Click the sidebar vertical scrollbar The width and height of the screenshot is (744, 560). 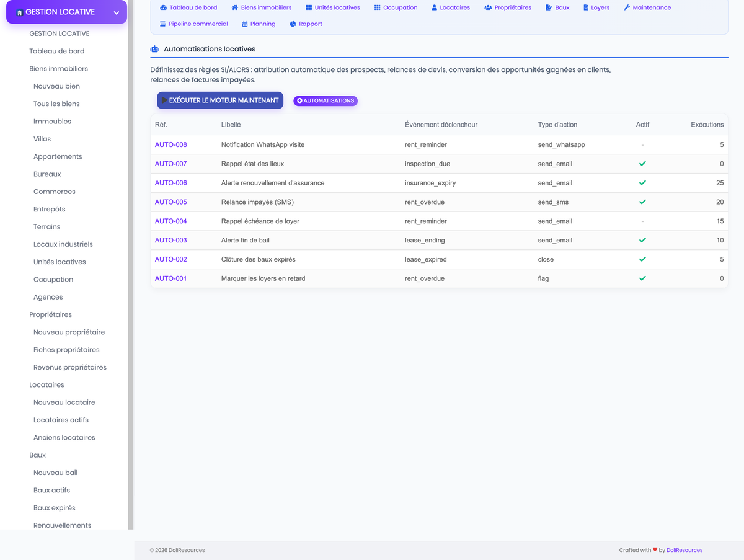(x=131, y=265)
